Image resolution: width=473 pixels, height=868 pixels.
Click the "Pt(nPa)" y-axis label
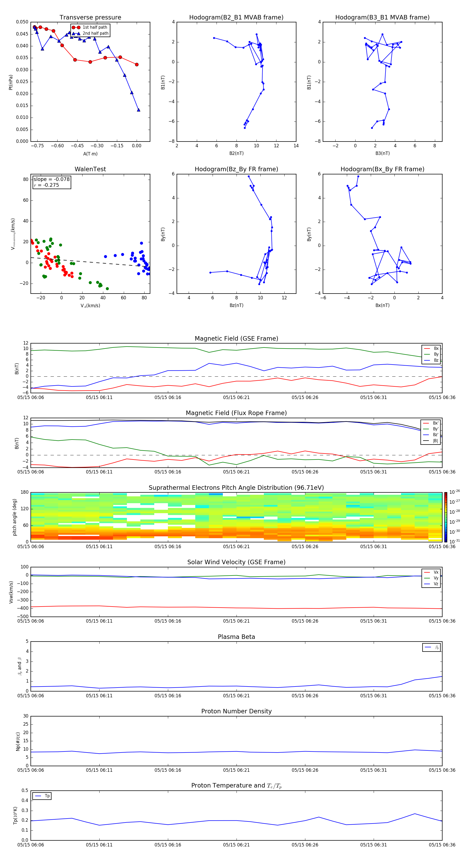point(11,82)
